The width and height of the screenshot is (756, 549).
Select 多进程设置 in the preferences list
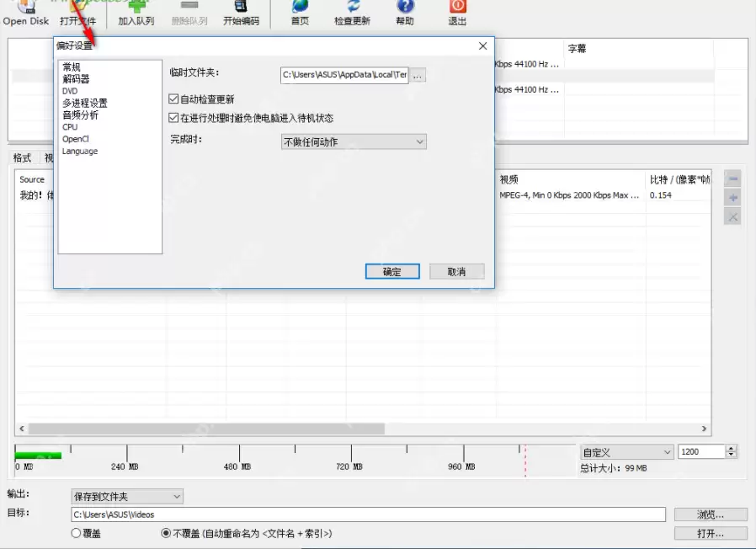[85, 103]
